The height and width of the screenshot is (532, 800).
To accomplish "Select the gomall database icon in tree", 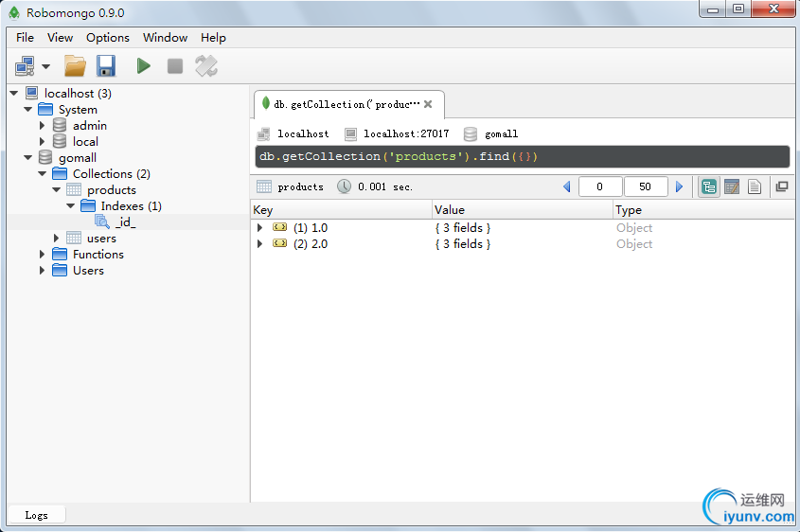I will (45, 157).
